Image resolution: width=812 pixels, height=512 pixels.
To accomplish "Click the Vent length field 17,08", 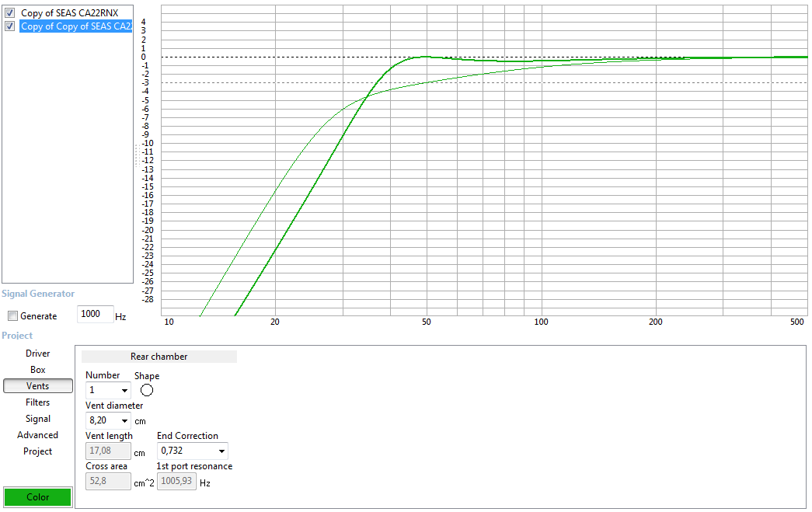I will tap(108, 451).
